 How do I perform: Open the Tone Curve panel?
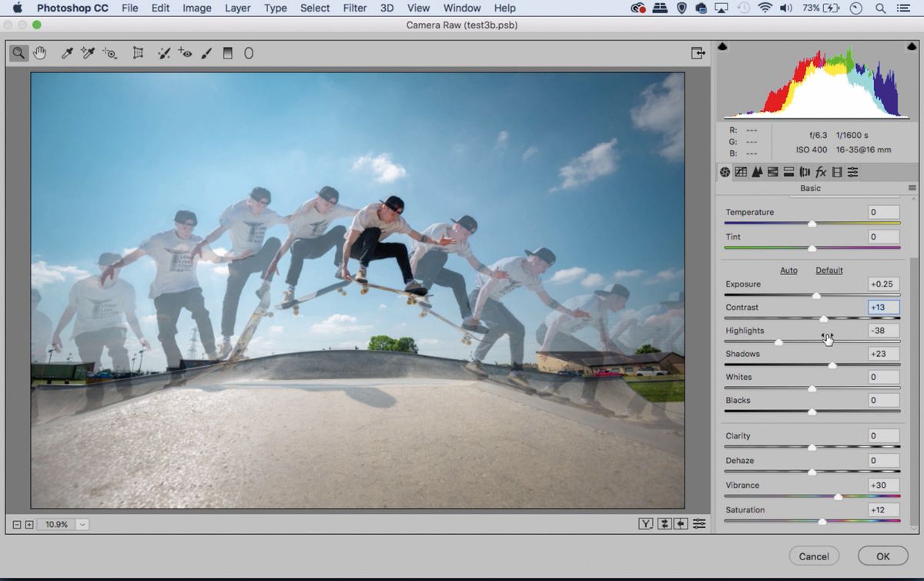click(x=740, y=172)
